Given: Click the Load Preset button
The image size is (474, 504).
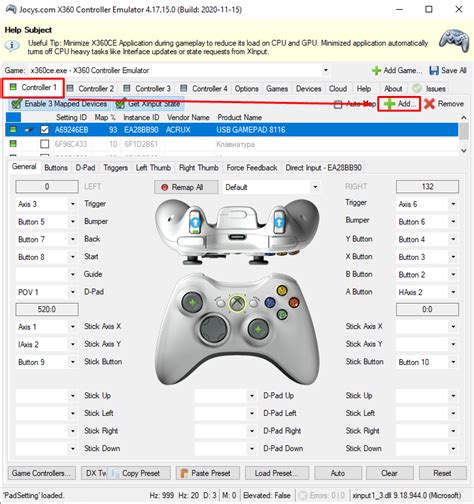Looking at the screenshot, I should pos(277,473).
